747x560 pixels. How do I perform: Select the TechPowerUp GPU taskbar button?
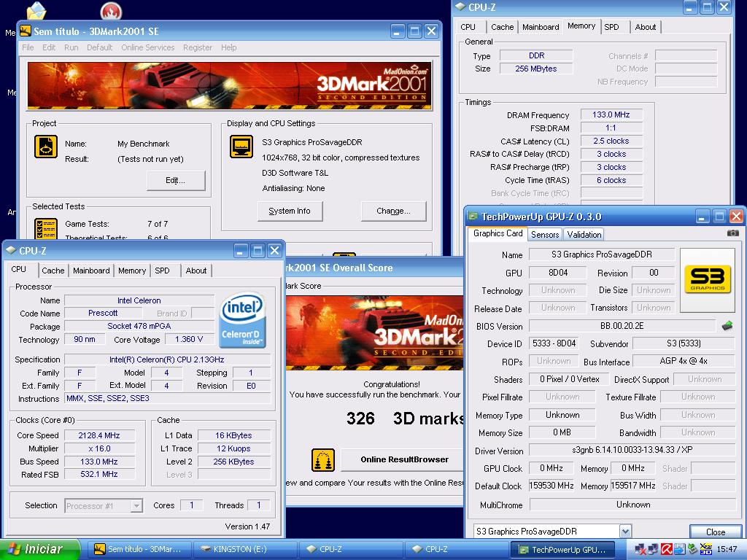tap(562, 549)
